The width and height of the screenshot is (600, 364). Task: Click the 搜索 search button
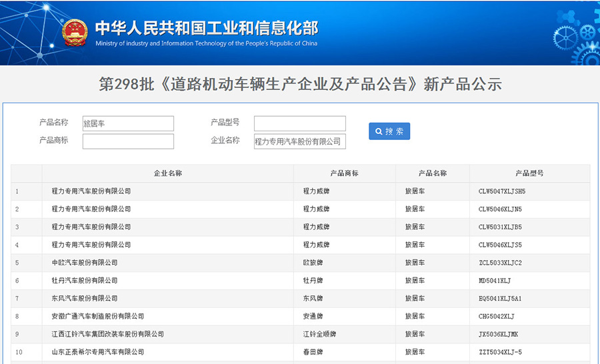click(x=389, y=131)
